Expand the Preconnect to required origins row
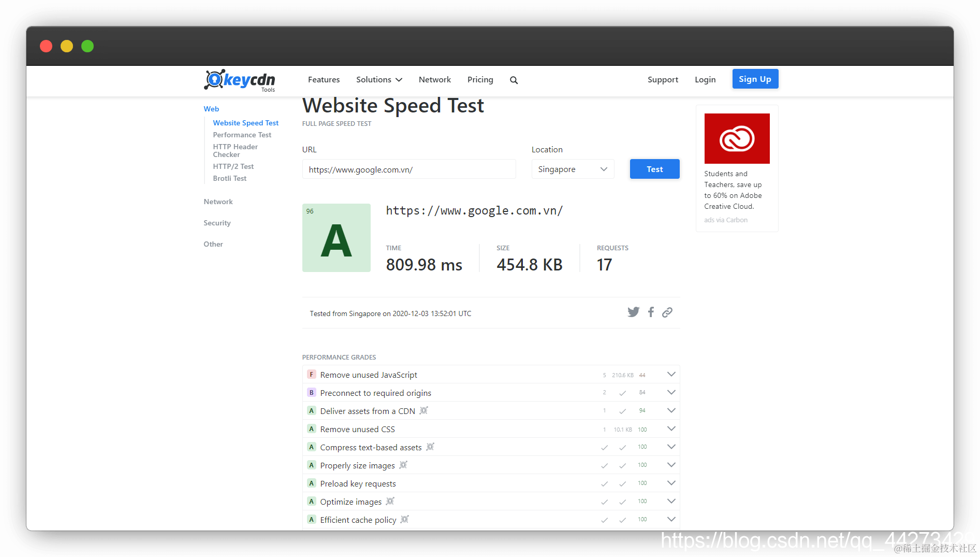This screenshot has width=980, height=557. (671, 392)
